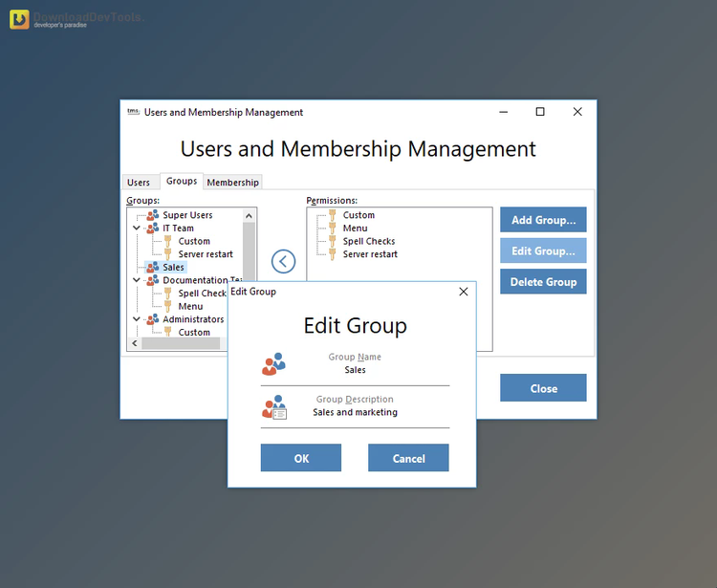Close the Edit Group dialog with X
Viewport: 717px width, 588px height.
[x=464, y=292]
